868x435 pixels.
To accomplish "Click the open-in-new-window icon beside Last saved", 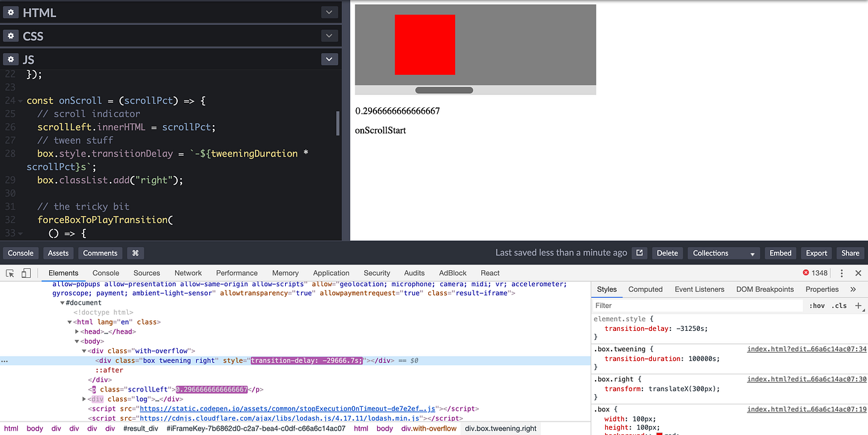I will (x=639, y=252).
